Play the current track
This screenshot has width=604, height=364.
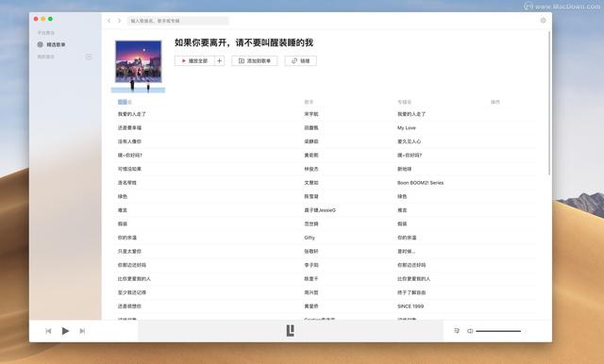[x=65, y=331]
